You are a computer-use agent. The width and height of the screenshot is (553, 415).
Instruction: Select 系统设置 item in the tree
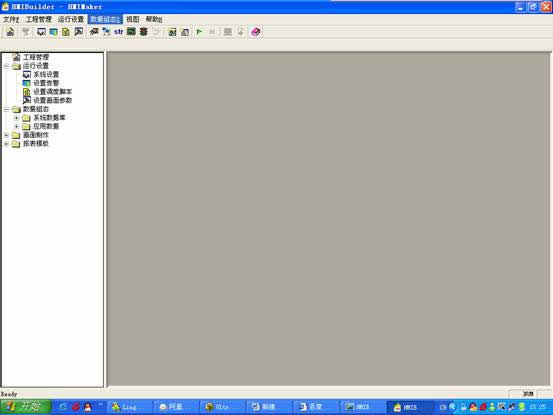pyautogui.click(x=46, y=74)
